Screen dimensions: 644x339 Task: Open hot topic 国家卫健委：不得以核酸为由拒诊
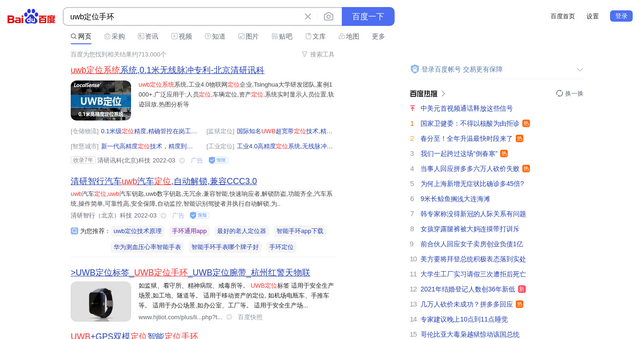[x=470, y=124]
